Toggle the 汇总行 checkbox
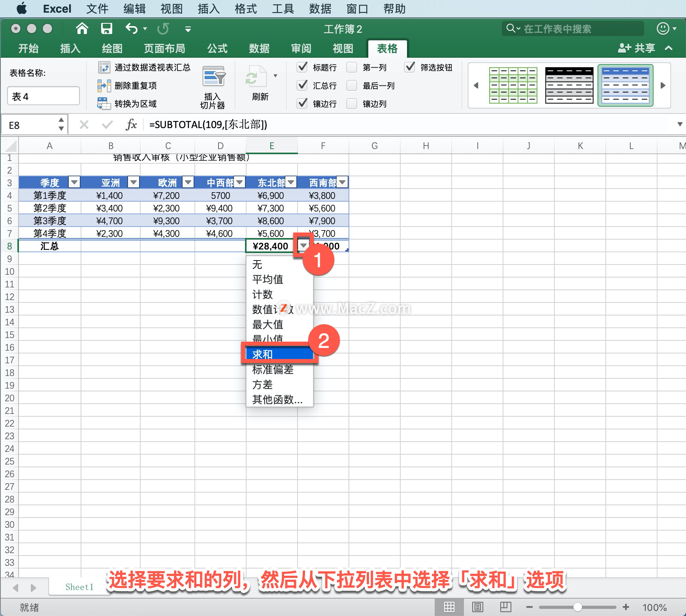 tap(302, 85)
